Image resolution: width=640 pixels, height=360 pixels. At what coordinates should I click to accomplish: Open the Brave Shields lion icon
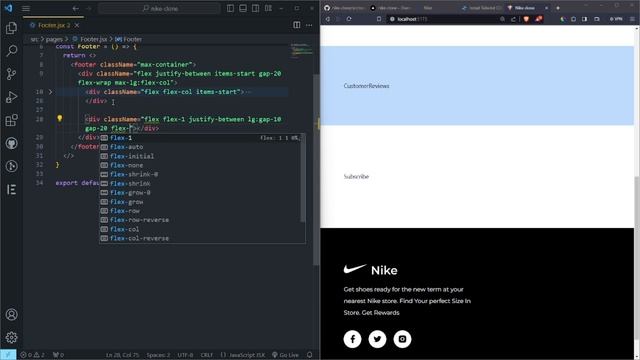point(526,19)
